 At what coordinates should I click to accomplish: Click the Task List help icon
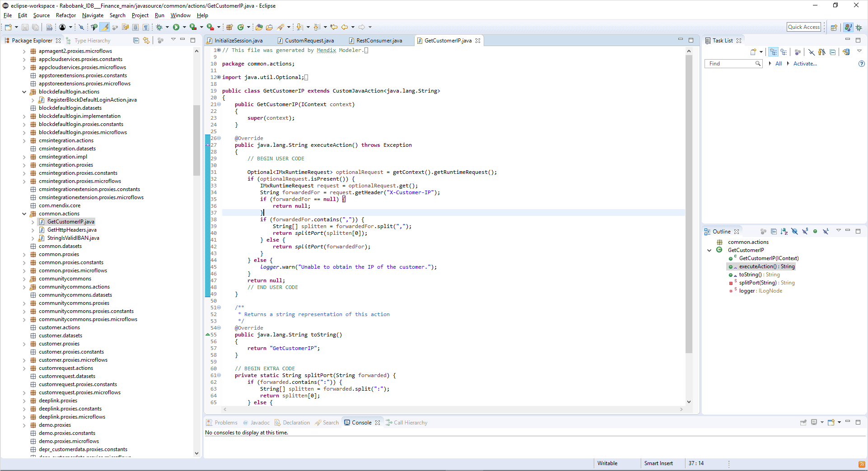tap(861, 64)
